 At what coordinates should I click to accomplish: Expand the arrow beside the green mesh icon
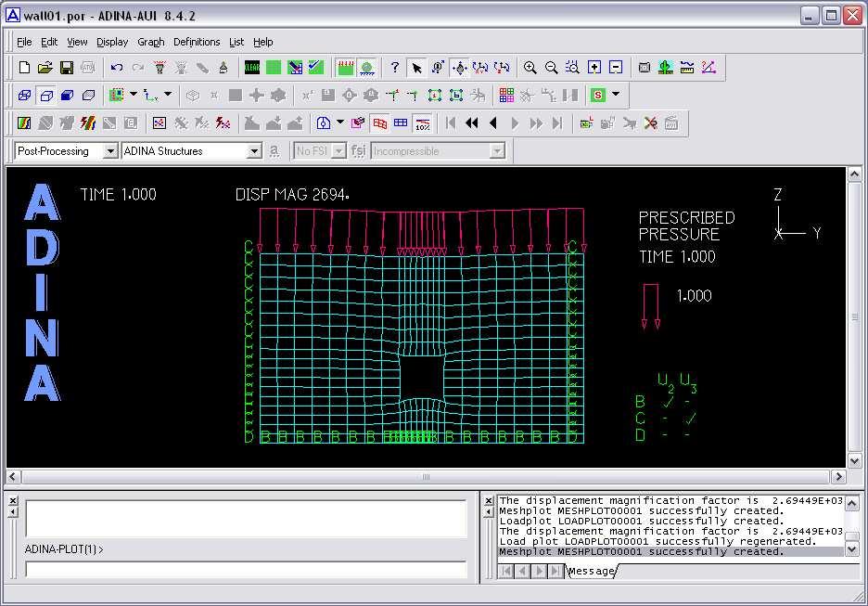pos(134,94)
